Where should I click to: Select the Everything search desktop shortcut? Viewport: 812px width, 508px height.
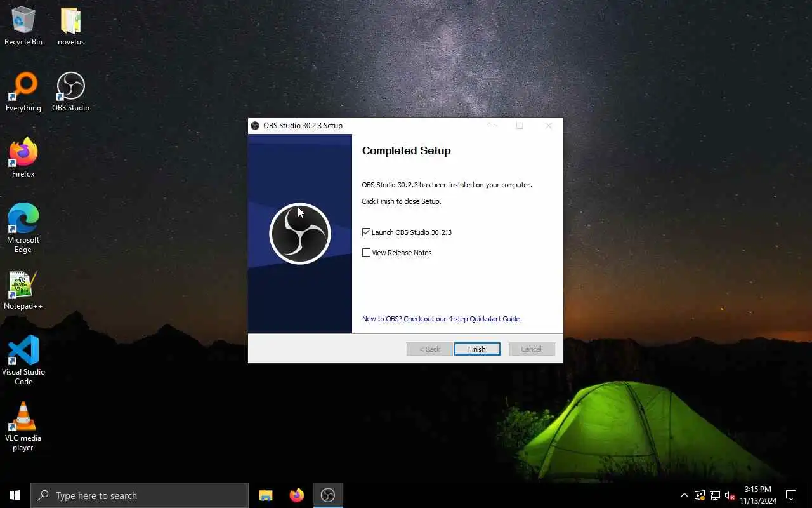coord(23,93)
